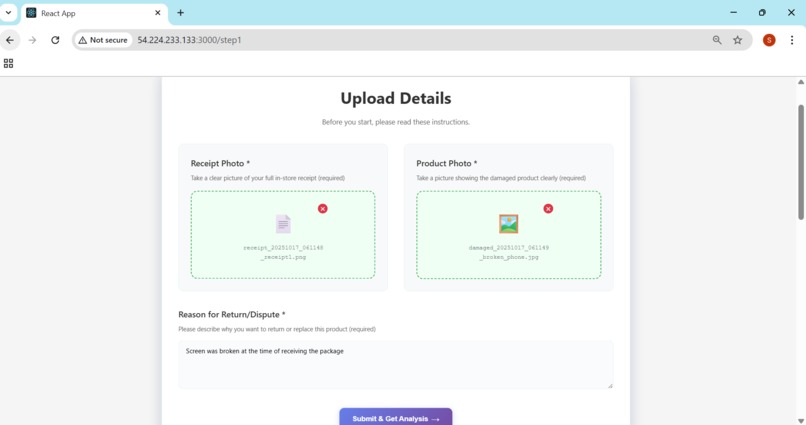The width and height of the screenshot is (806, 425).
Task: Open the zoom magnifier in address bar
Action: tap(717, 40)
